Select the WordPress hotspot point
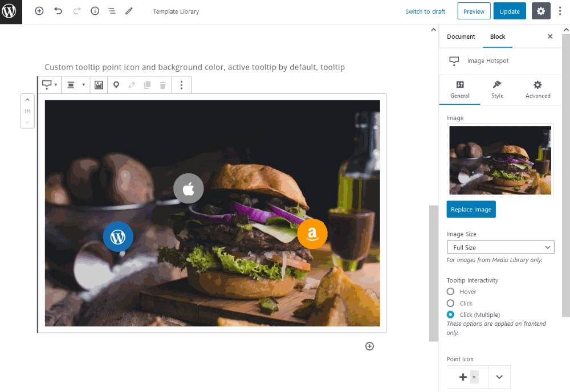 (x=118, y=237)
